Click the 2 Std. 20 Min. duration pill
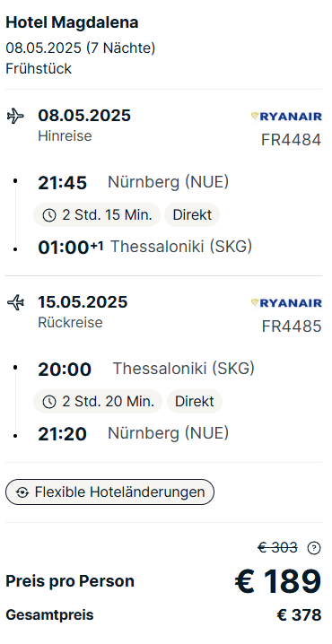The width and height of the screenshot is (332, 644). [98, 401]
